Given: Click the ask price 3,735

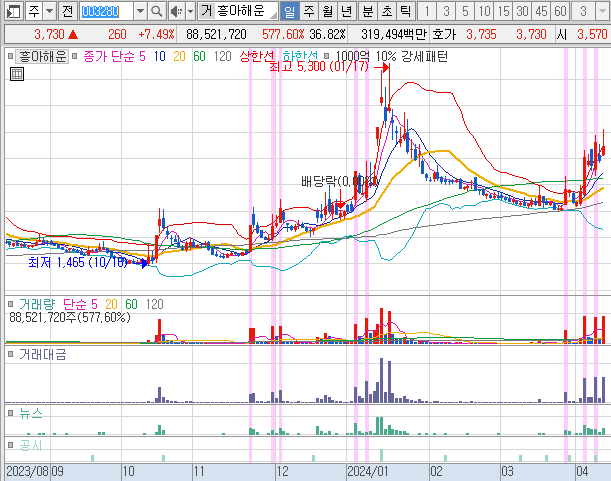Looking at the screenshot, I should click(481, 34).
